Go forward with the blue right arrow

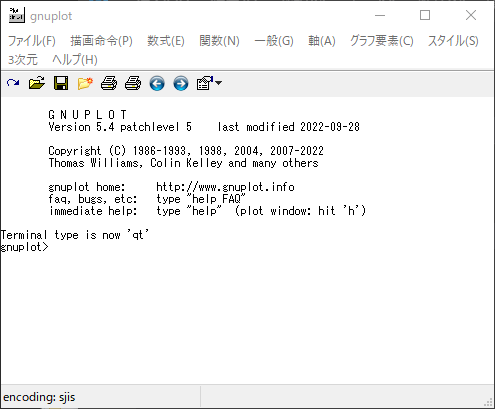(181, 83)
